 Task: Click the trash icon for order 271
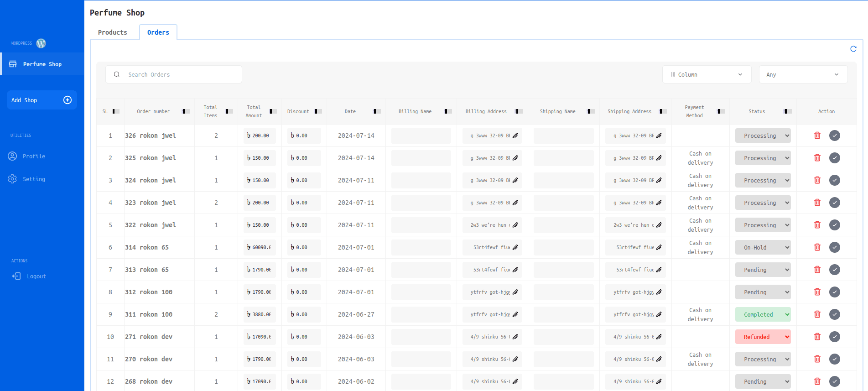(x=817, y=337)
